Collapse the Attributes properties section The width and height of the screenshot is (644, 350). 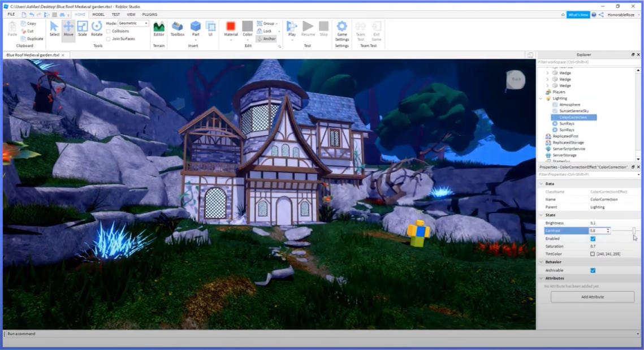click(x=541, y=279)
